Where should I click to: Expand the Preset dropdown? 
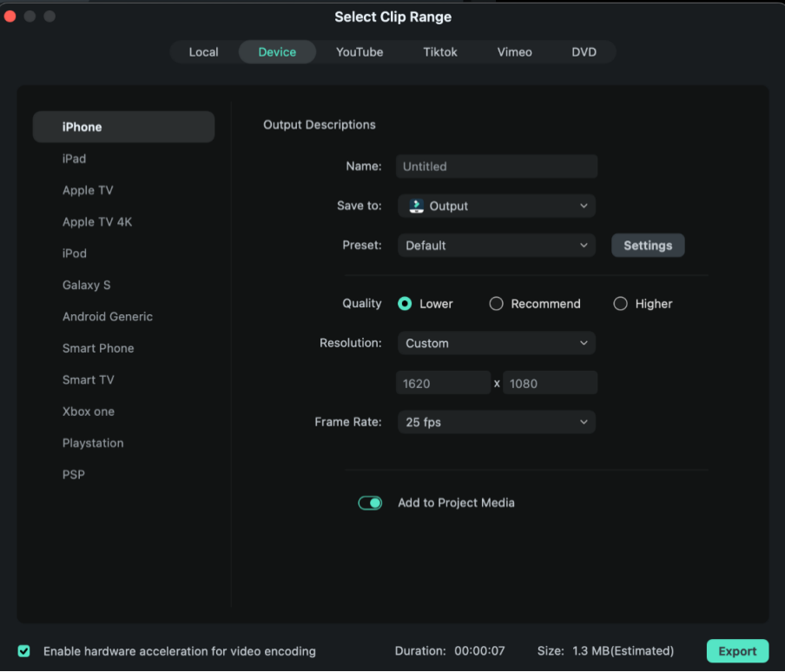[497, 246]
